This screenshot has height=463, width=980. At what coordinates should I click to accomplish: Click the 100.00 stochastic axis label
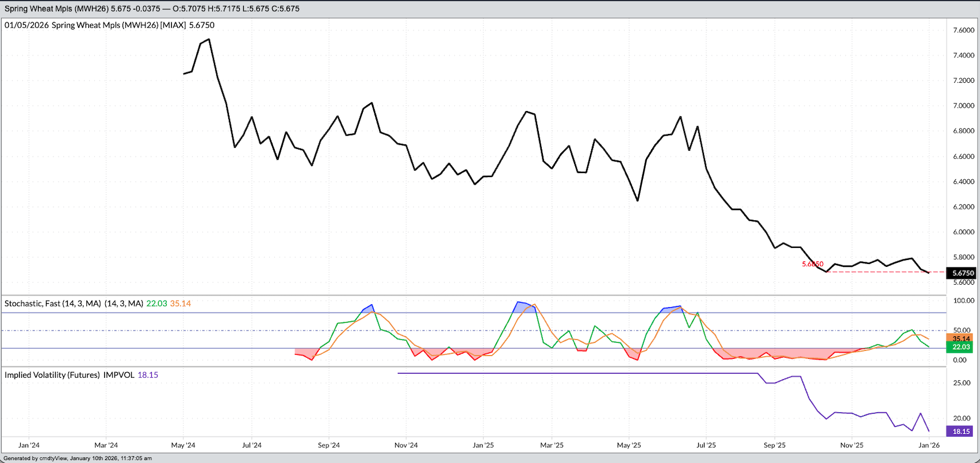click(963, 301)
